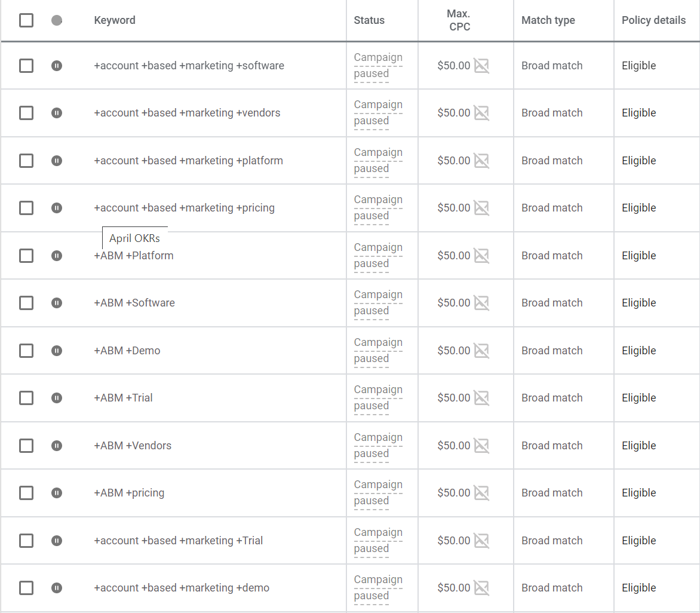Screen dimensions: 700x613
Task: Tick the select-all checkbox in table header
Action: (26, 20)
